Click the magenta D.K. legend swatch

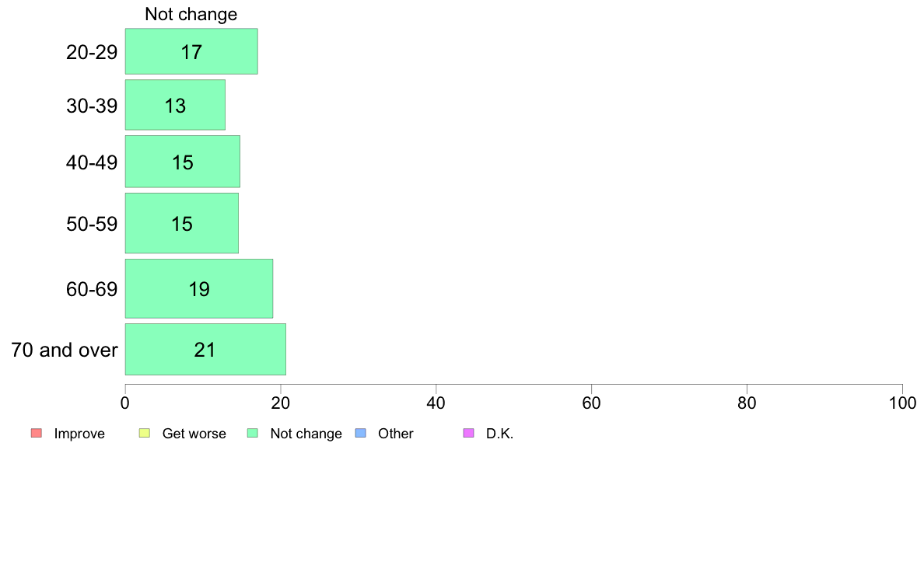(x=468, y=433)
